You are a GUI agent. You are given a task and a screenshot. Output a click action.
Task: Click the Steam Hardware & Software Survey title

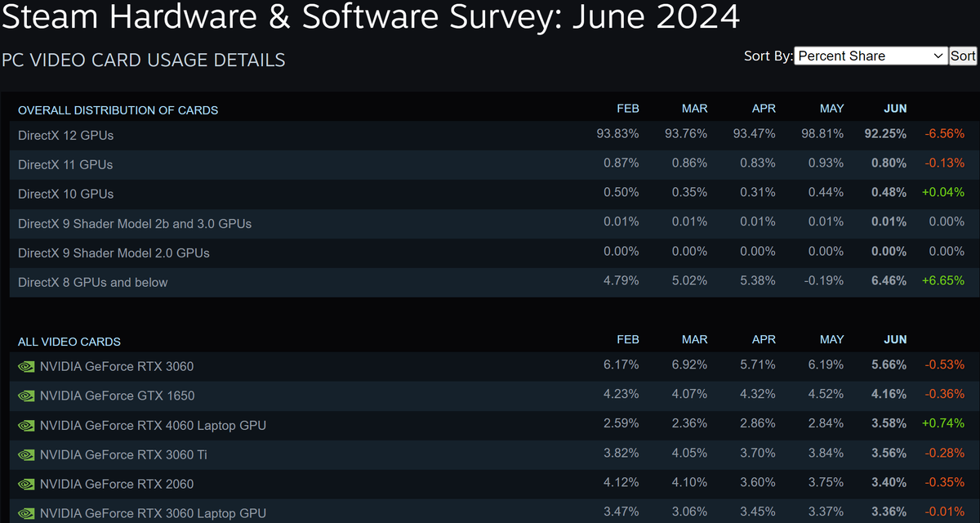[x=370, y=17]
